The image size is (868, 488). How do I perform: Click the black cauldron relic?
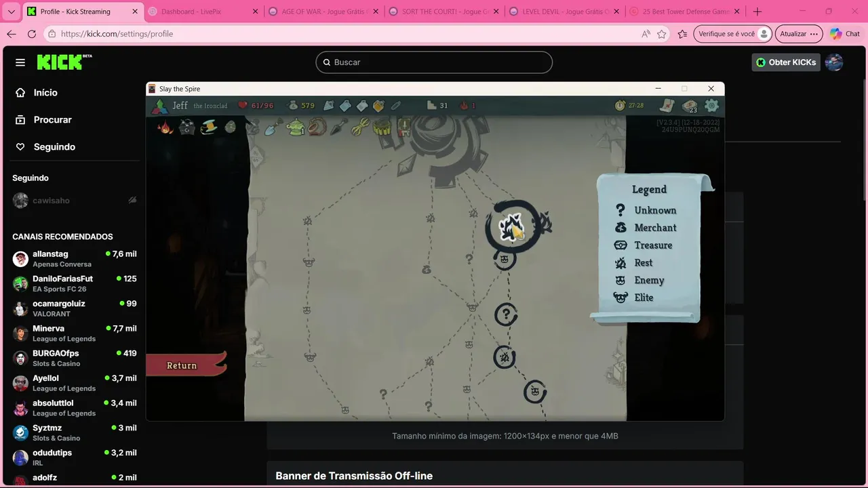tap(187, 127)
